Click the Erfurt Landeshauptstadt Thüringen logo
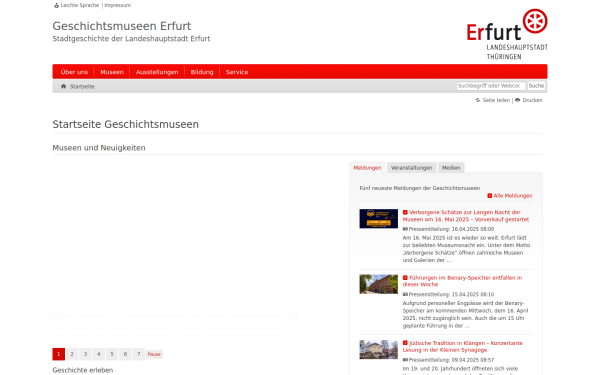Viewport: 600px width, 375px height. tap(507, 34)
